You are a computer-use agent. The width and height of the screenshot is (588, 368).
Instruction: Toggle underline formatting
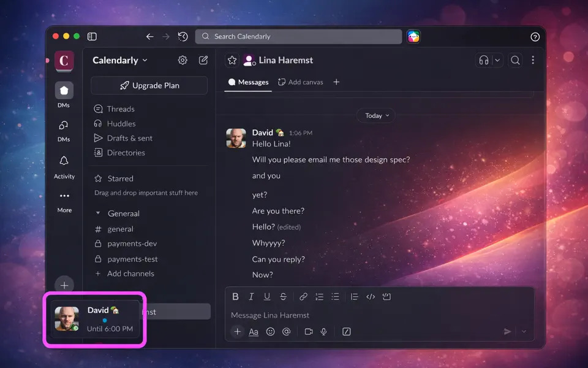[x=267, y=297]
